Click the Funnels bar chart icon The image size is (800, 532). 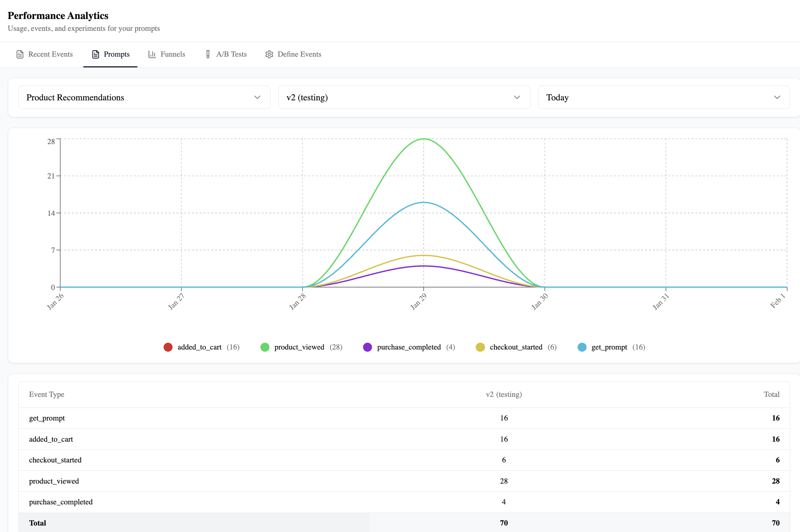(x=152, y=54)
